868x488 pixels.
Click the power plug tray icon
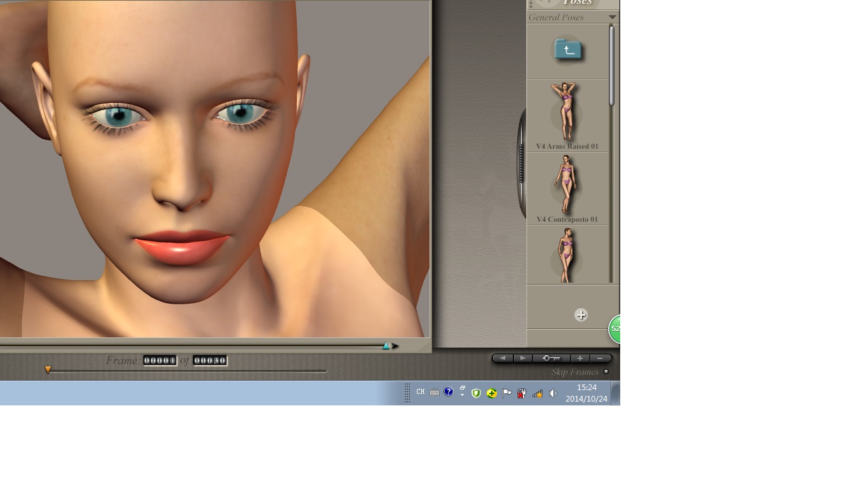tap(522, 393)
